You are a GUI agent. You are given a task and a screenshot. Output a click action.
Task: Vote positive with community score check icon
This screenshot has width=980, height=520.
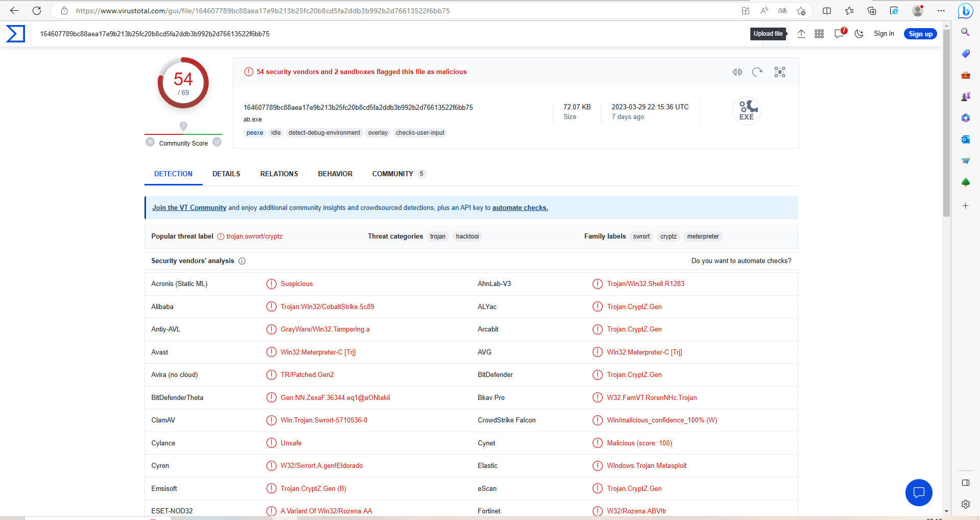point(217,142)
